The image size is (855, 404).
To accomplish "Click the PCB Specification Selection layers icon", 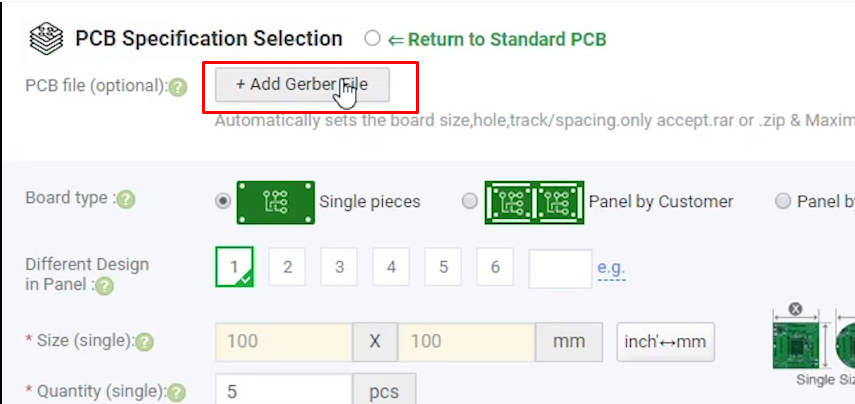I will pyautogui.click(x=45, y=39).
